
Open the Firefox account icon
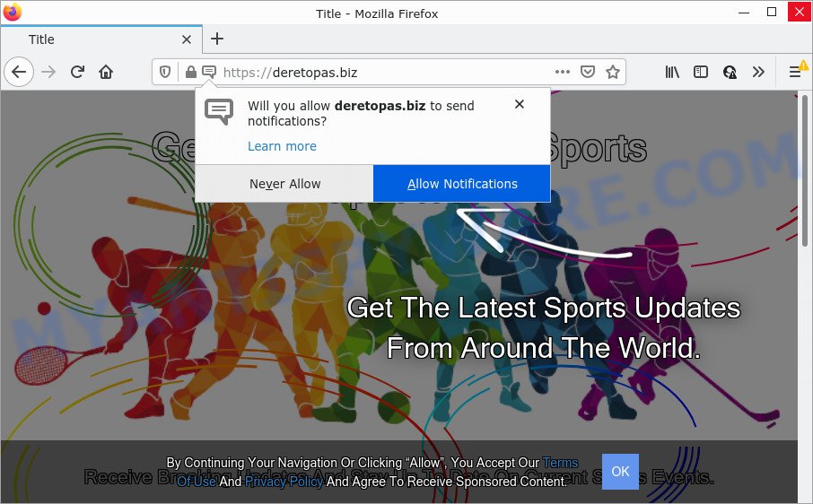pyautogui.click(x=730, y=72)
